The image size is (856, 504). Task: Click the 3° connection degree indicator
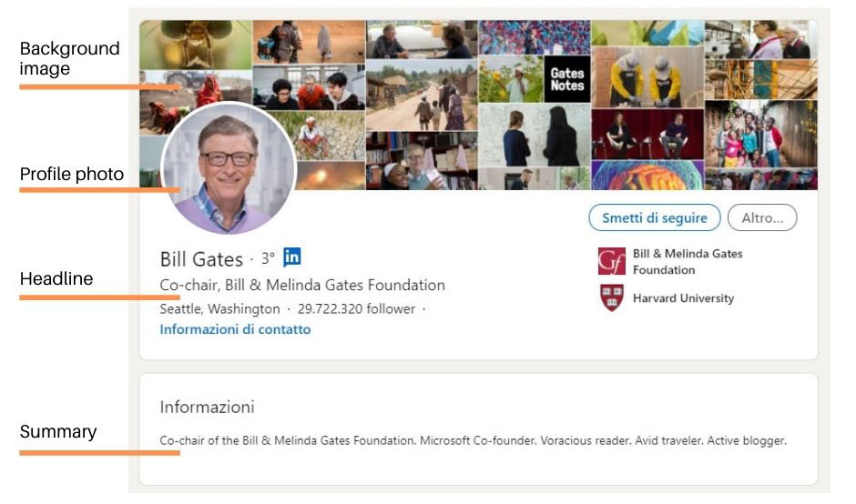(x=268, y=259)
